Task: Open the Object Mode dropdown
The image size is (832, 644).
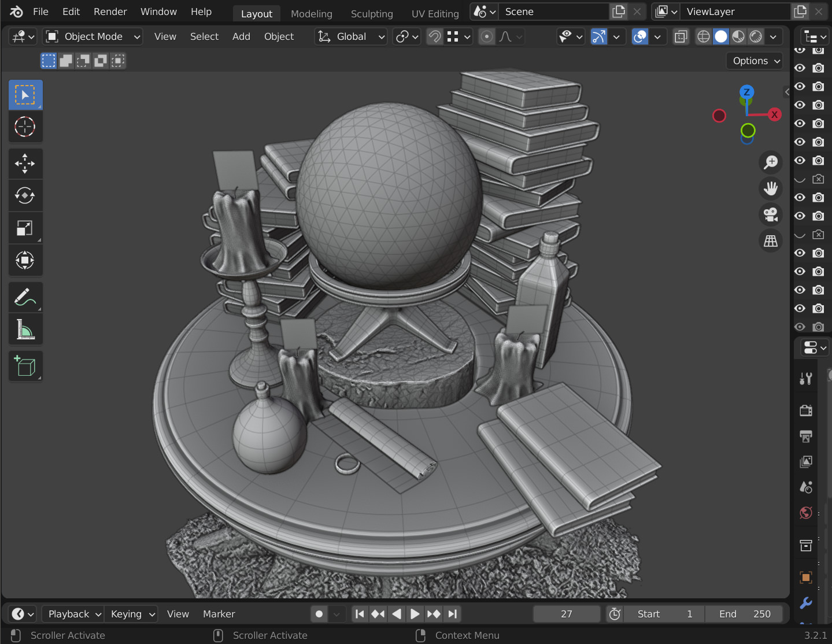Action: pyautogui.click(x=92, y=36)
